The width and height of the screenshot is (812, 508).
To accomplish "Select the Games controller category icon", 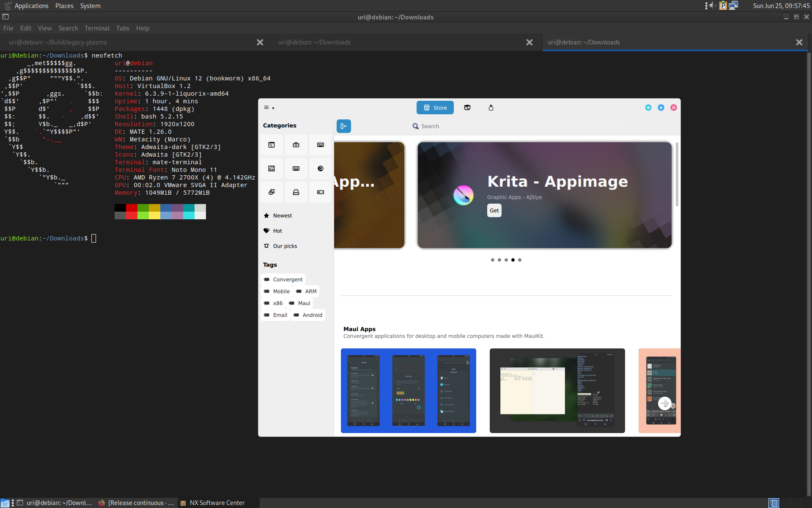I will coord(320,192).
